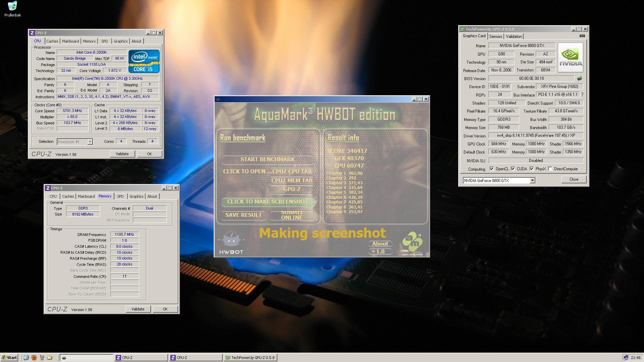Screen dimensions: 644x362
Task: Toggle the PhysX checkbox in GPU-Z
Action: [531, 169]
